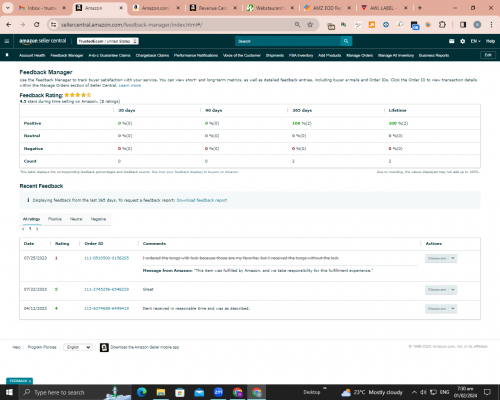Image resolution: width=500 pixels, height=400 pixels.
Task: Open the store and marketplace selector dropdown
Action: click(108, 41)
